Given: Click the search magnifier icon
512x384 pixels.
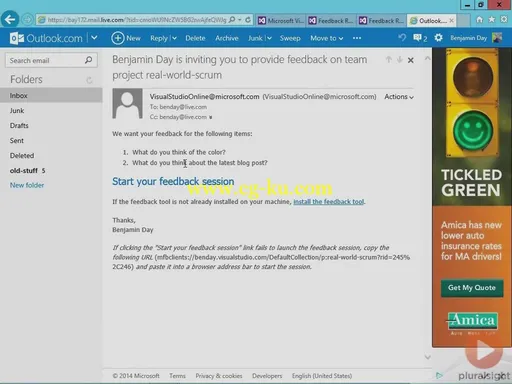Looking at the screenshot, I should 88,60.
